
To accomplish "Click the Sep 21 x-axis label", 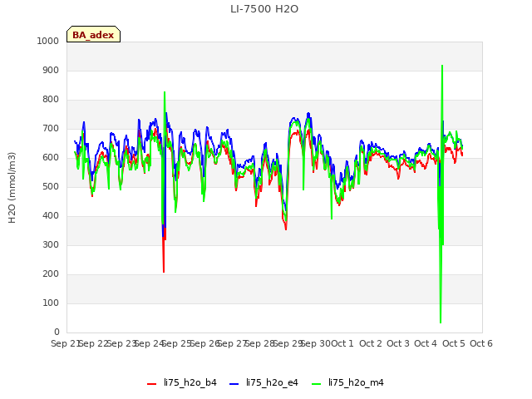I will point(66,343).
